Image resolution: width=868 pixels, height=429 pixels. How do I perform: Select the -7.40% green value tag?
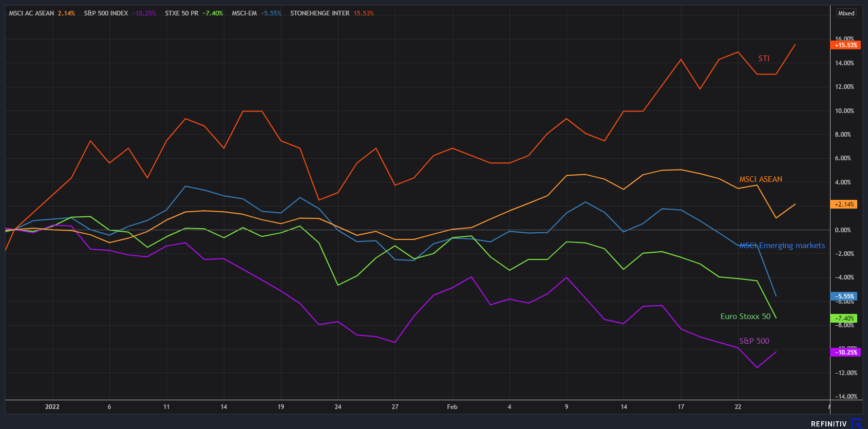pos(844,319)
